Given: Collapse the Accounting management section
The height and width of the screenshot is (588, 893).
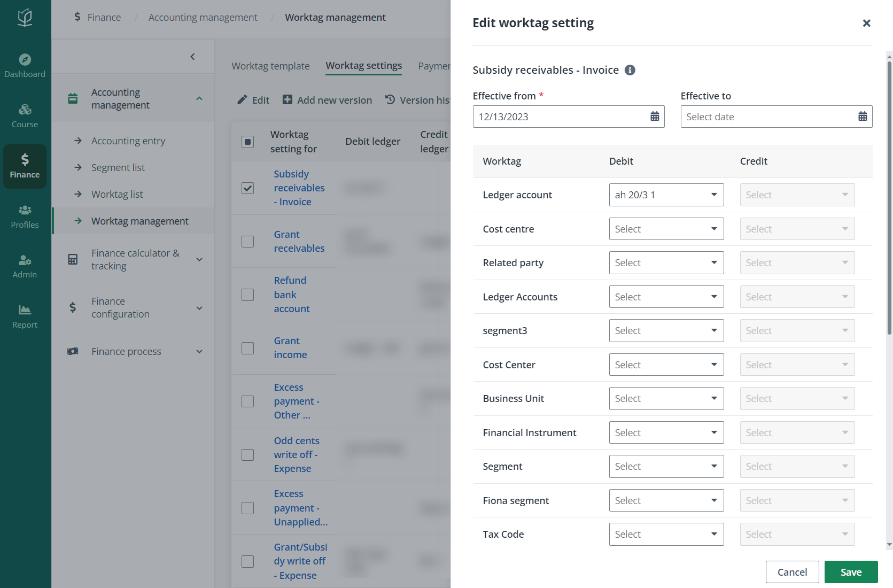Looking at the screenshot, I should 199,98.
